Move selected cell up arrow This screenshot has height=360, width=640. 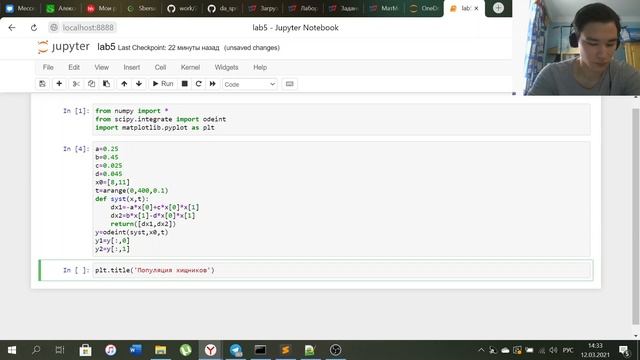(124, 84)
